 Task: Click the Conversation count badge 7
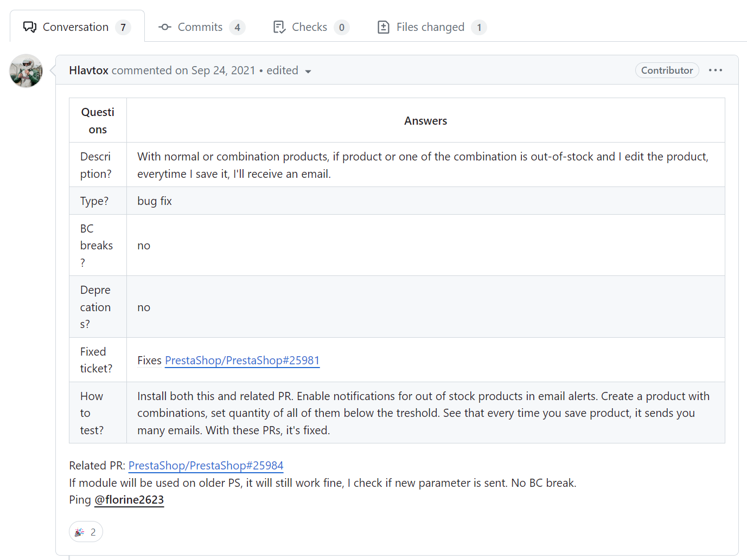click(x=123, y=28)
